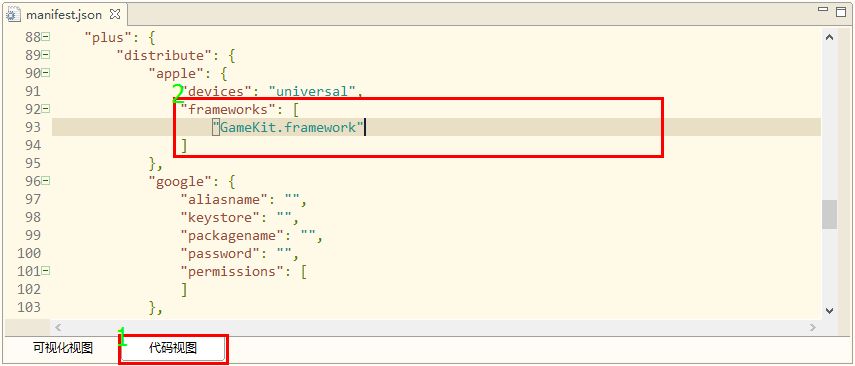This screenshot has height=366, width=855.
Task: Maximize the editor panel
Action: click(841, 11)
